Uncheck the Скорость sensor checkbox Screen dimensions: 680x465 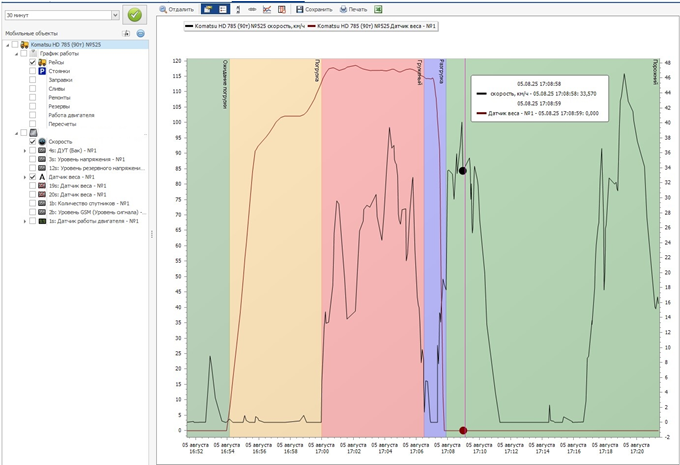pos(33,142)
